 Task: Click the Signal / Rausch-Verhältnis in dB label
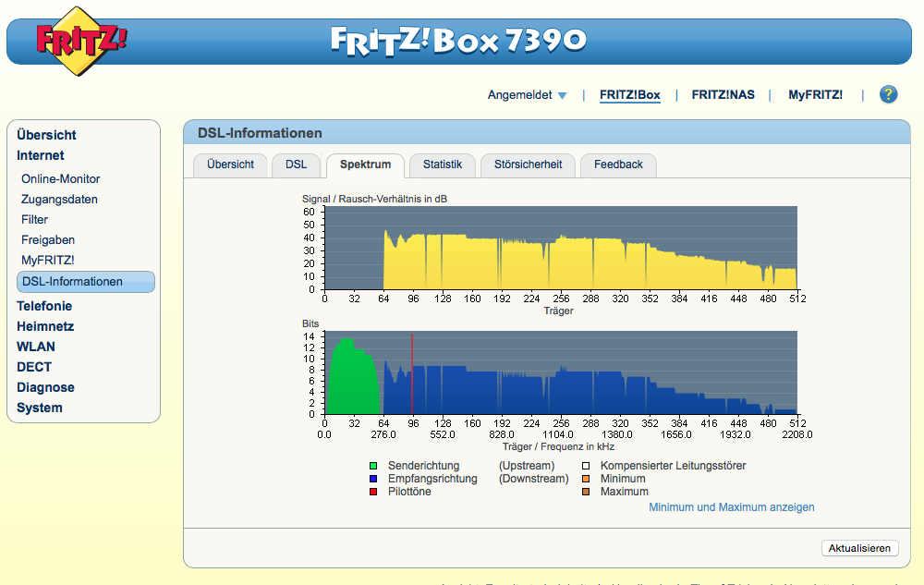click(374, 199)
